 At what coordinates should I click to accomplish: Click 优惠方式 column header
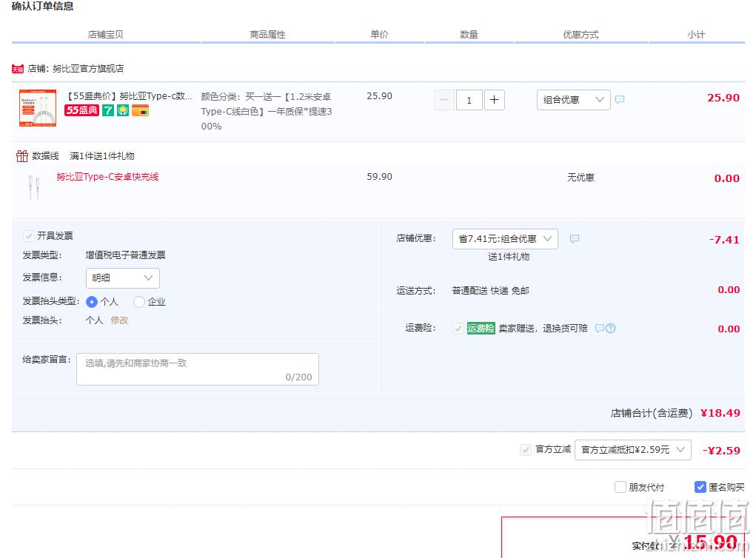pyautogui.click(x=581, y=35)
